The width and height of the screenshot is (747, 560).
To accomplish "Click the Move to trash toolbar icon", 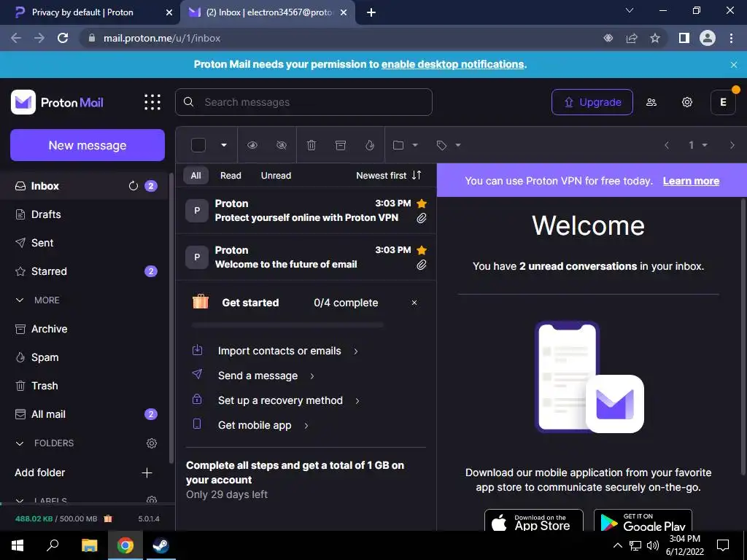I will (x=311, y=145).
